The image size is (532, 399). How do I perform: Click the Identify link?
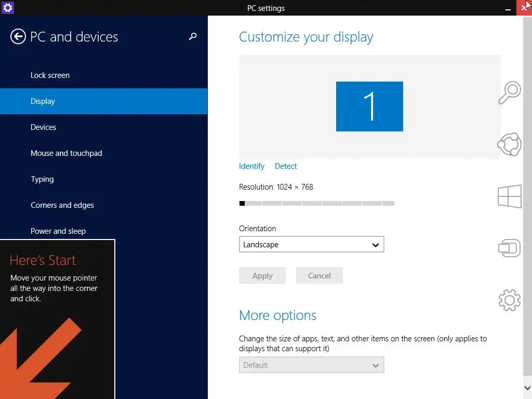(251, 166)
